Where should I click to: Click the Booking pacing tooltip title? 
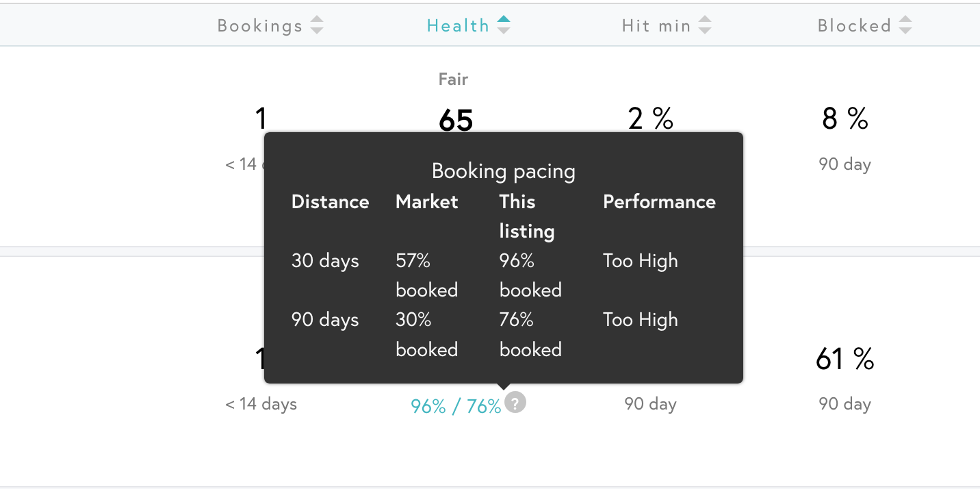[x=504, y=171]
